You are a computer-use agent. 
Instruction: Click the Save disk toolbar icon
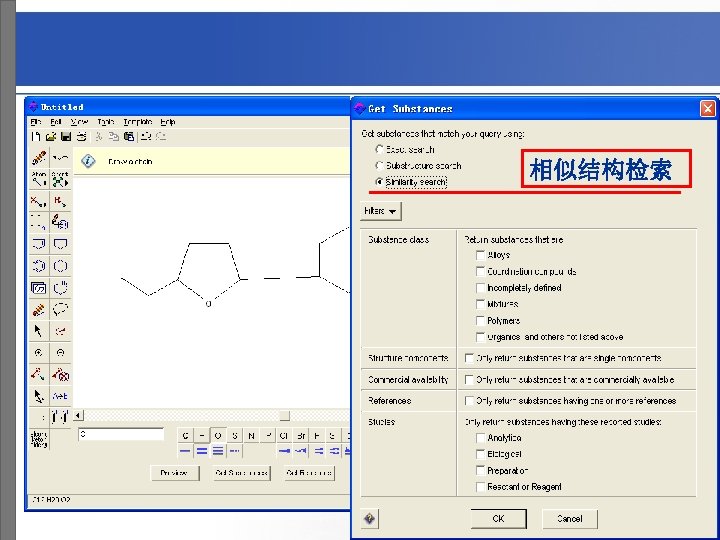tap(66, 136)
